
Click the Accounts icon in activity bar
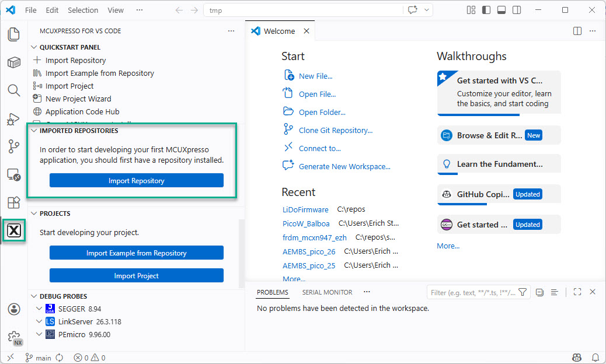pos(13,309)
